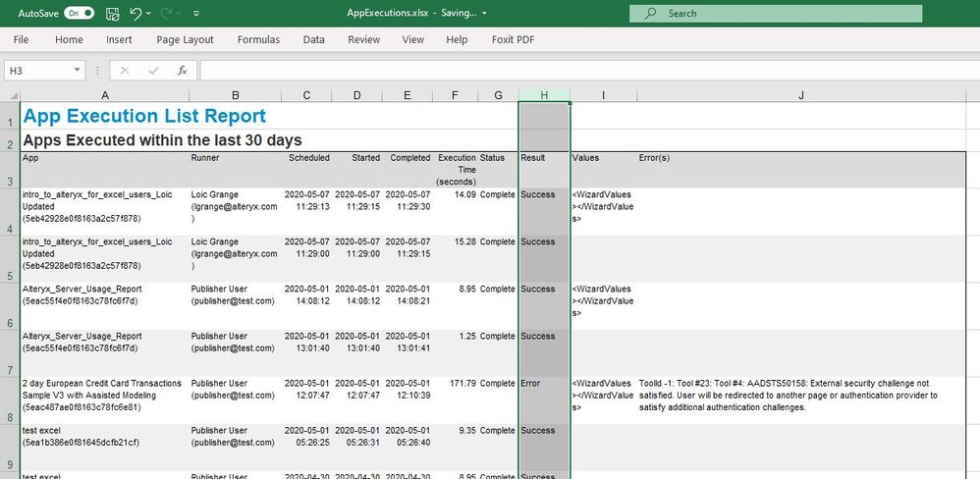Click the Undo arrow icon
Screen dimensions: 980x479
tap(136, 13)
